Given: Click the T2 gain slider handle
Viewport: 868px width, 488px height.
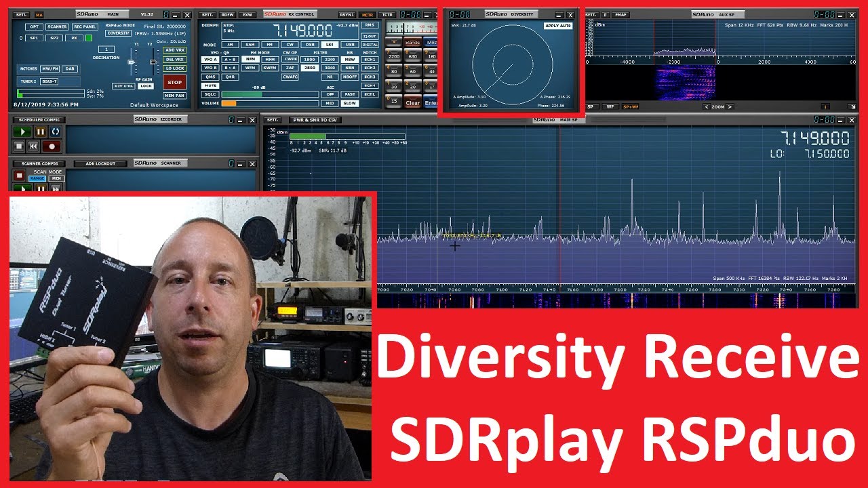Looking at the screenshot, I should click(x=153, y=62).
